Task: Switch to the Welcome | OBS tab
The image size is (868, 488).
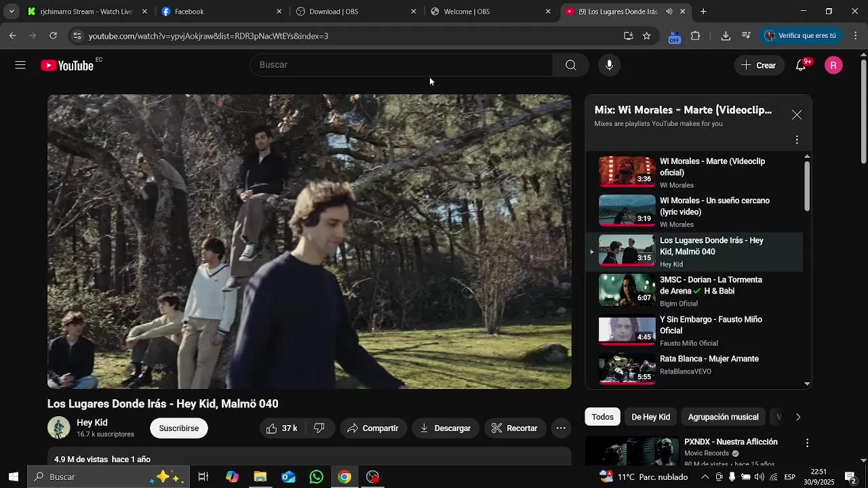Action: tap(491, 12)
